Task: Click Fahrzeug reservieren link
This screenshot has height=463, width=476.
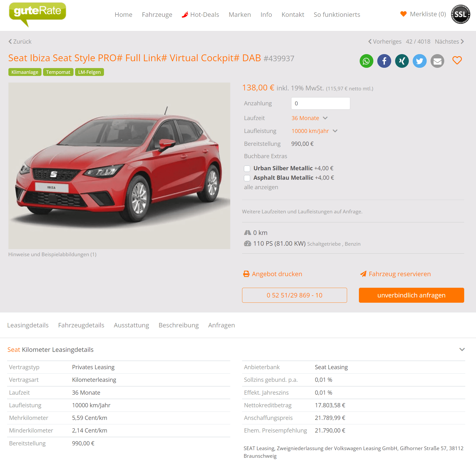Action: [x=400, y=274]
